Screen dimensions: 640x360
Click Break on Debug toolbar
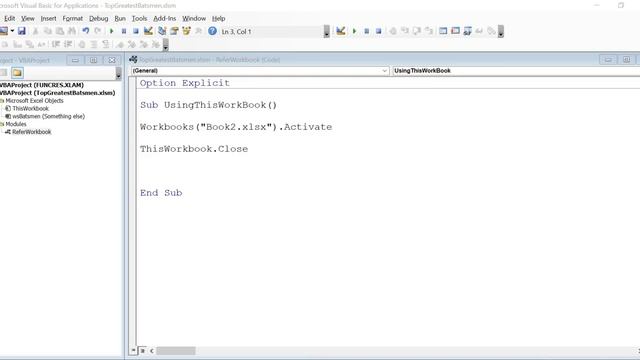(367, 31)
